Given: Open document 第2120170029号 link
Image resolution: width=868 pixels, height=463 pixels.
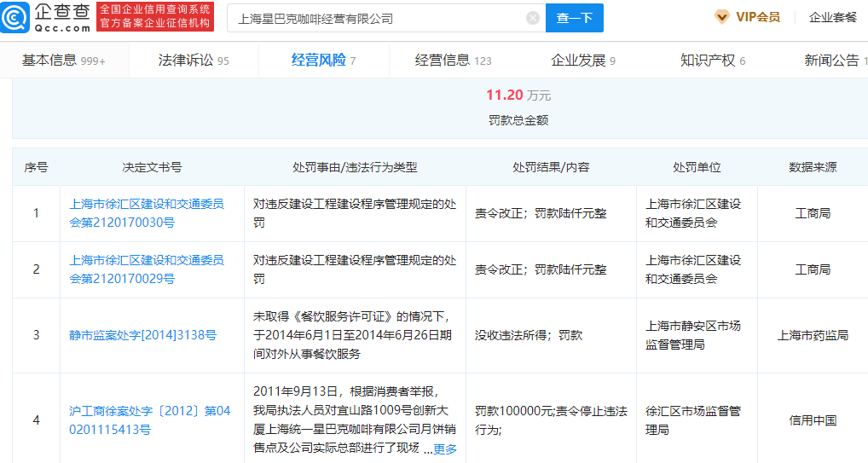Looking at the screenshot, I should click(x=146, y=269).
